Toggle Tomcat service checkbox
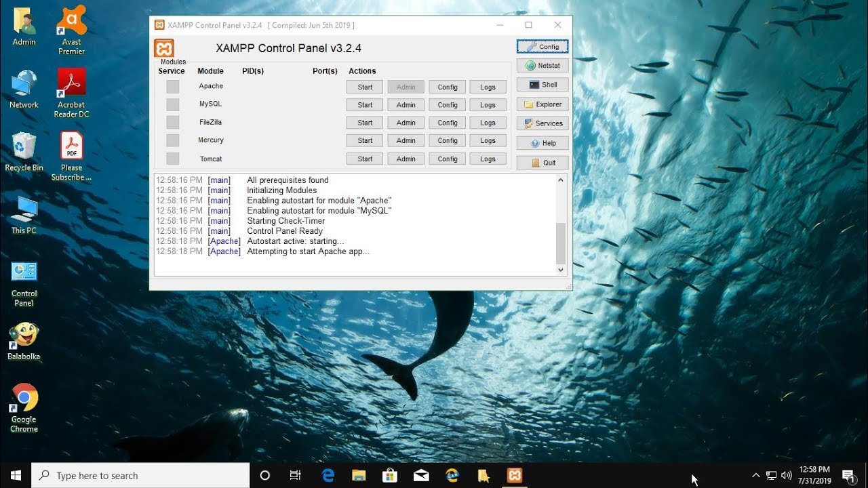 pyautogui.click(x=173, y=159)
